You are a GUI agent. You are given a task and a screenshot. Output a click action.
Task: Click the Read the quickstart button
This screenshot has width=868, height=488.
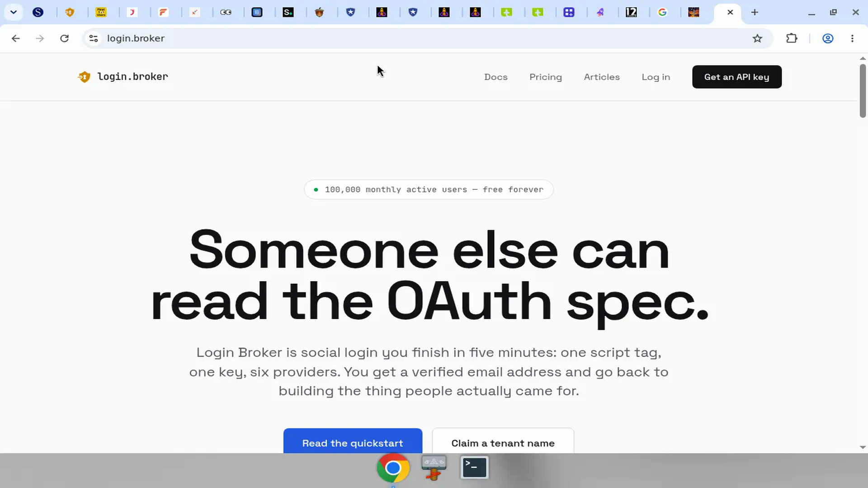click(353, 441)
